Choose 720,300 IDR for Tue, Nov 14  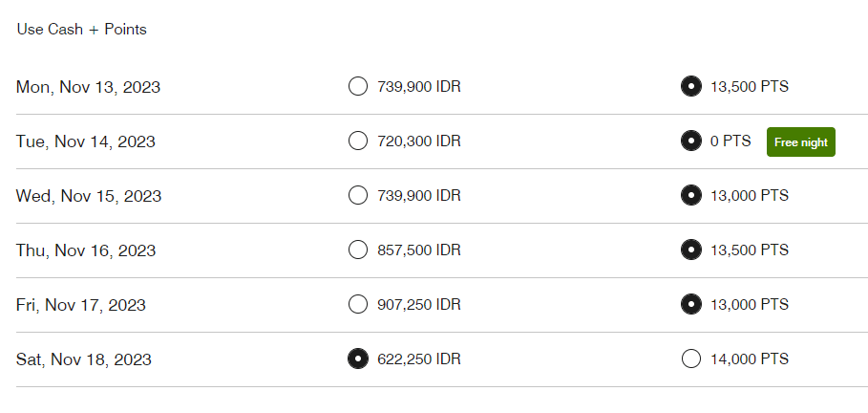point(358,141)
